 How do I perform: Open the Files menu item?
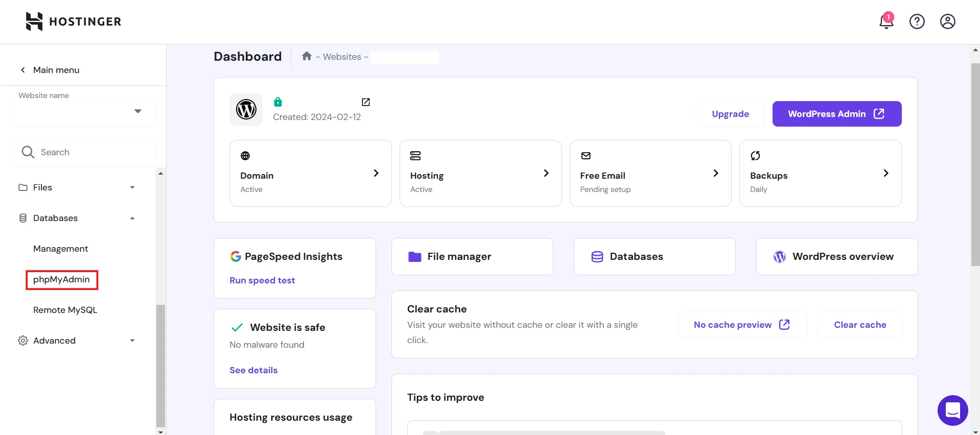point(42,187)
